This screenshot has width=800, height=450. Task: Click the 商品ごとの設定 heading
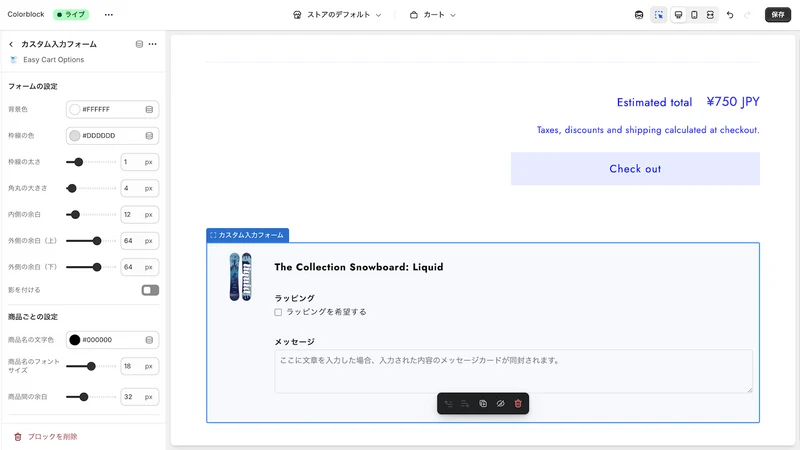click(x=33, y=317)
